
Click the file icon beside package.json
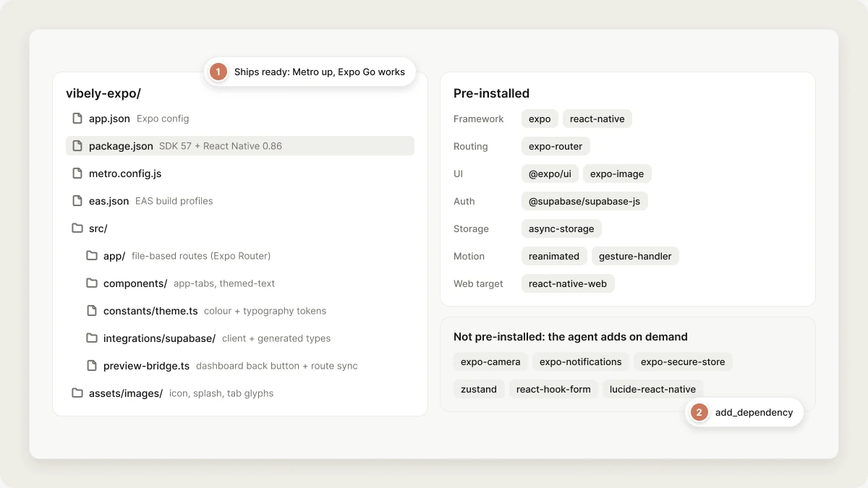pos(77,146)
